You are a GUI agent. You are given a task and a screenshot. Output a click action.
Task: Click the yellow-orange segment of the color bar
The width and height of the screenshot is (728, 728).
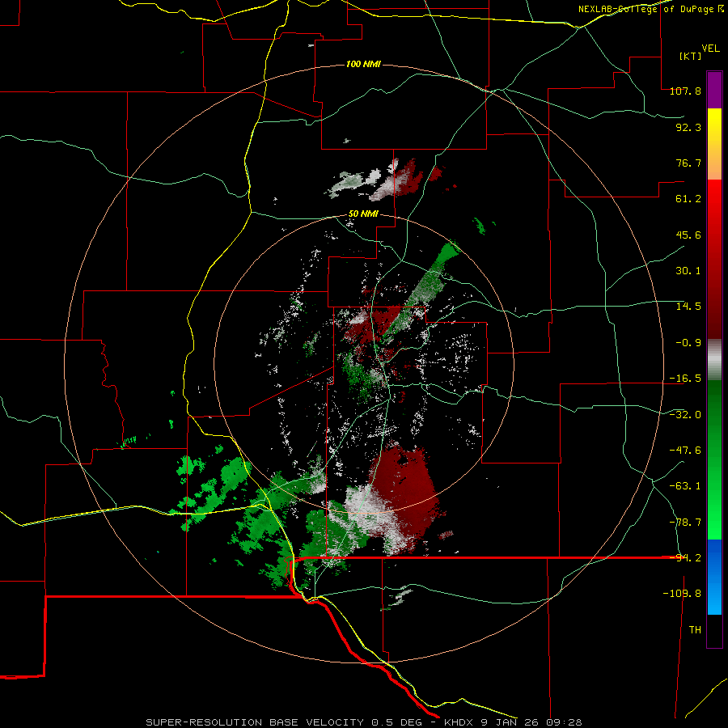pyautogui.click(x=714, y=144)
